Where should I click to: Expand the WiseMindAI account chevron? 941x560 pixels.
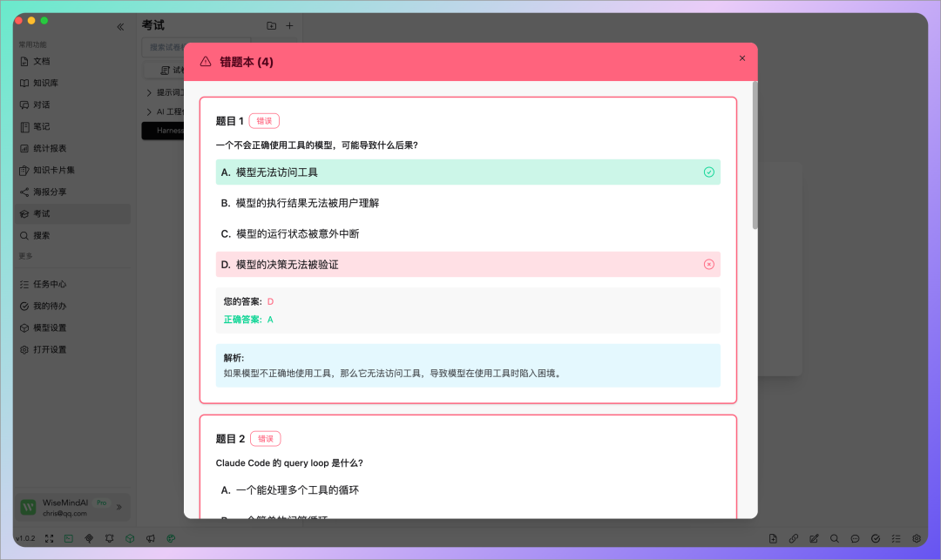[118, 507]
